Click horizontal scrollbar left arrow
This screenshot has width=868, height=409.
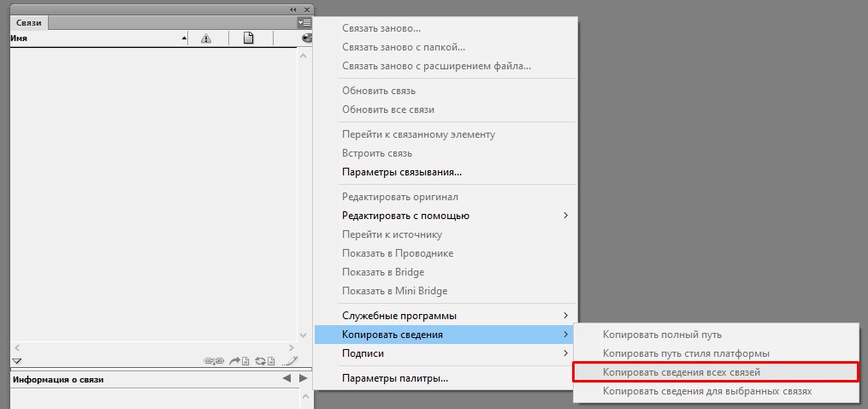pos(16,347)
